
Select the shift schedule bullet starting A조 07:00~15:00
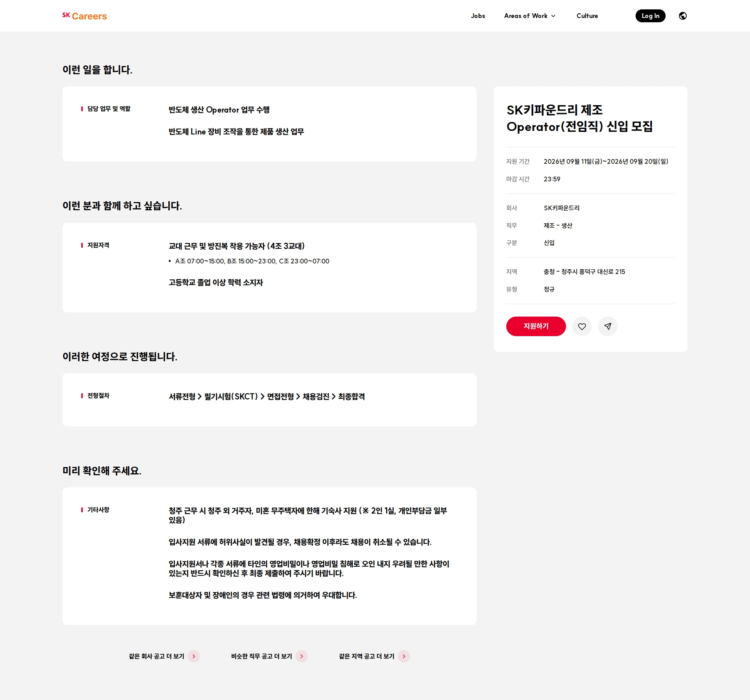[x=252, y=261]
